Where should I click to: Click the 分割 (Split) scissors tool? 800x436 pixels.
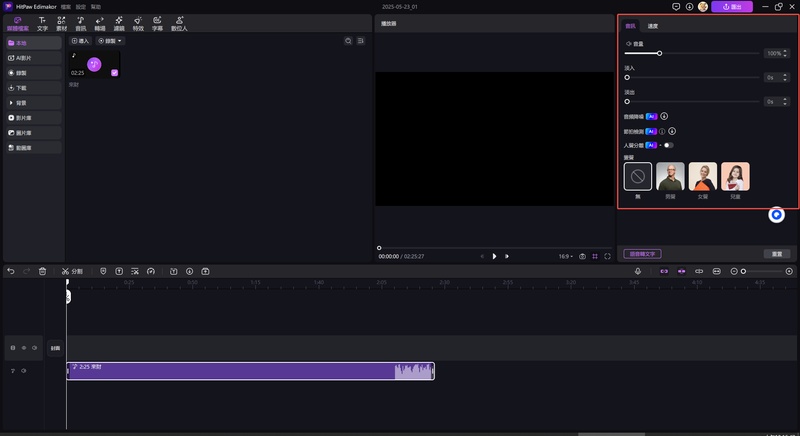(x=72, y=271)
